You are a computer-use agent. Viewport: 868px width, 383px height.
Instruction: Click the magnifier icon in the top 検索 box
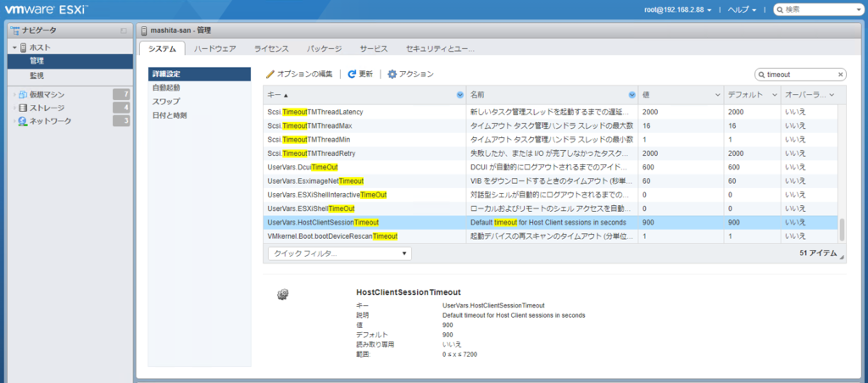pyautogui.click(x=780, y=10)
